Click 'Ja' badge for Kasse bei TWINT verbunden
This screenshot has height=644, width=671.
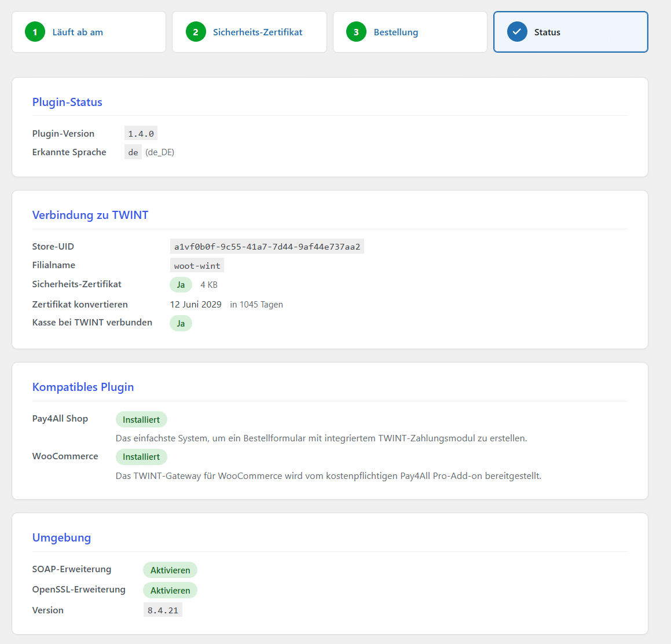click(181, 323)
